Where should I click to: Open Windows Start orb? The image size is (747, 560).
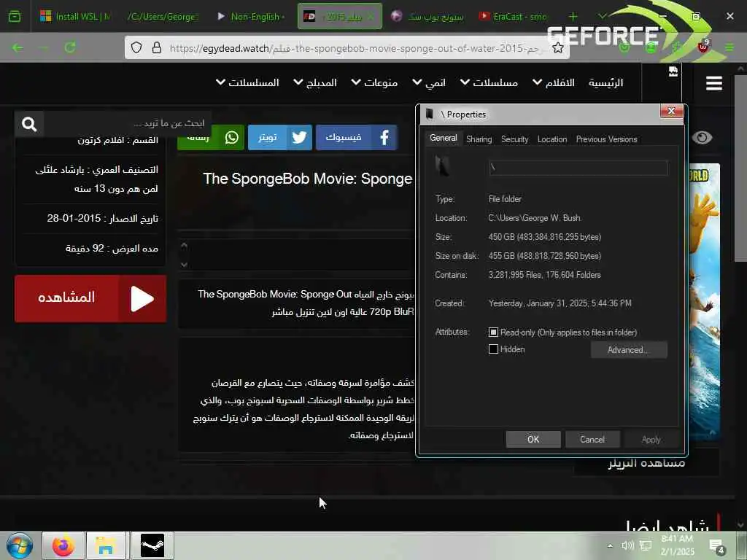[x=20, y=545]
